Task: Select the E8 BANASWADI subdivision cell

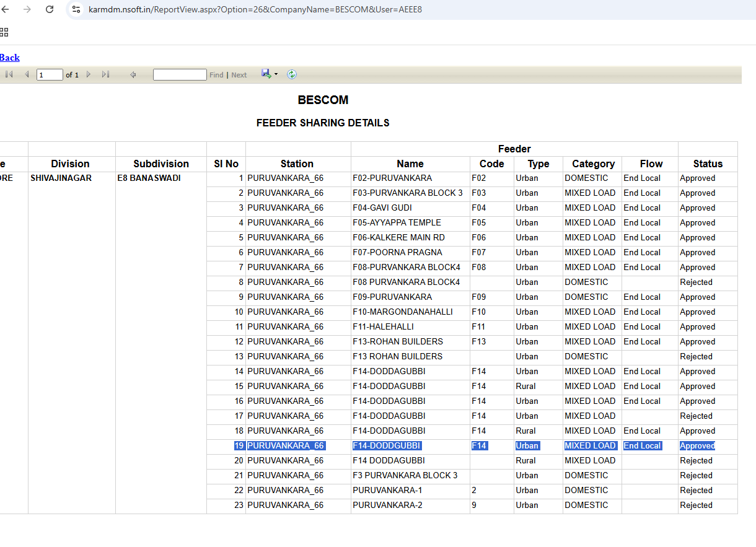Action: point(149,178)
